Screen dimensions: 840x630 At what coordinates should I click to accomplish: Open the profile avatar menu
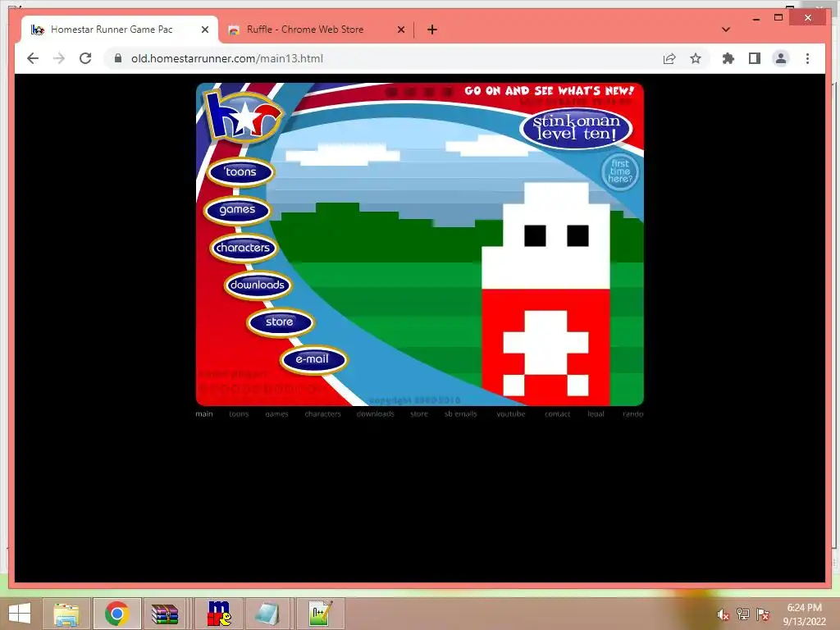(781, 58)
